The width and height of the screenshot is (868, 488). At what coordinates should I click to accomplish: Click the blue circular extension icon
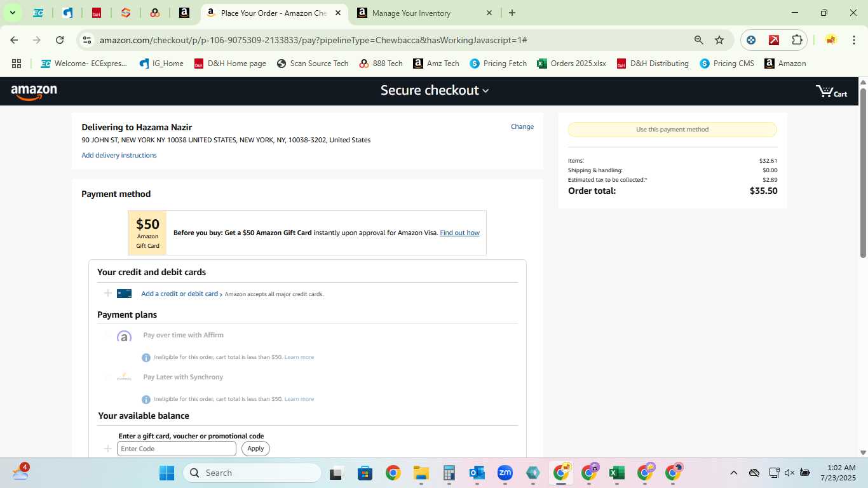tap(751, 40)
